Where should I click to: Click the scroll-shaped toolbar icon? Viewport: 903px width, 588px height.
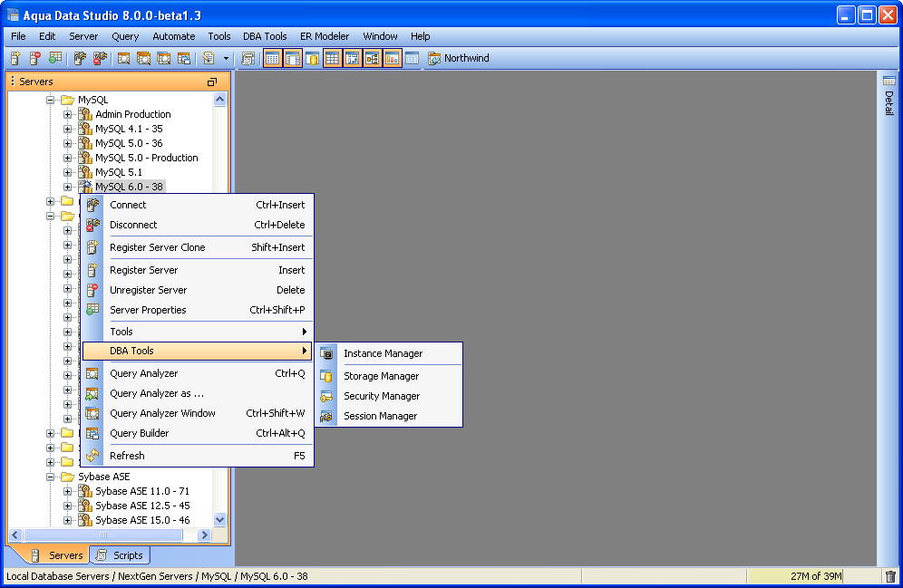[x=248, y=58]
